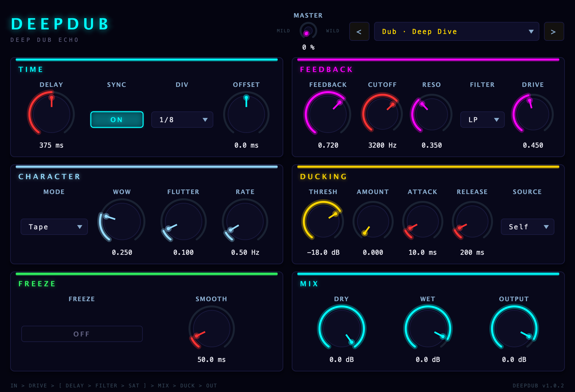Click the 375 ms delay value
The width and height of the screenshot is (575, 392).
[51, 145]
